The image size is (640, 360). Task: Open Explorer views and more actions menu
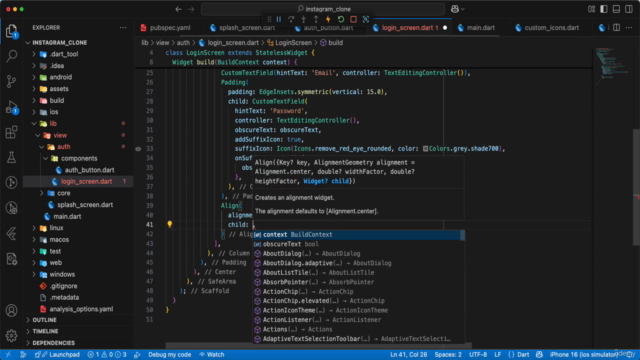click(123, 27)
